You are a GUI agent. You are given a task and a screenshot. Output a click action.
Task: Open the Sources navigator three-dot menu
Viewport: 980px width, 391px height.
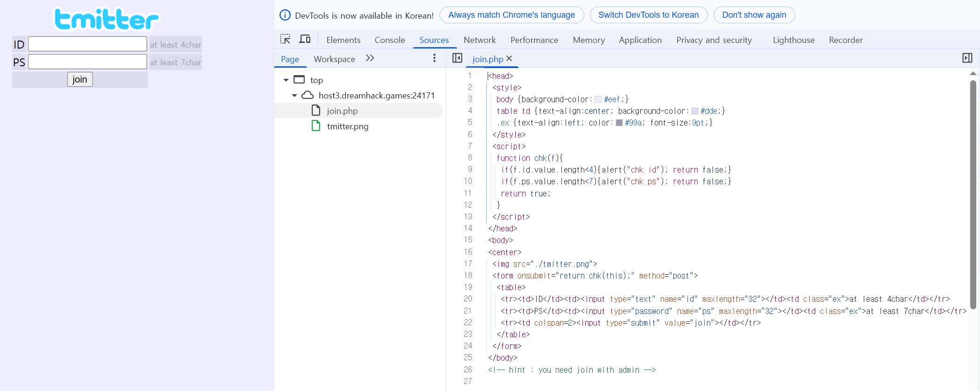434,58
